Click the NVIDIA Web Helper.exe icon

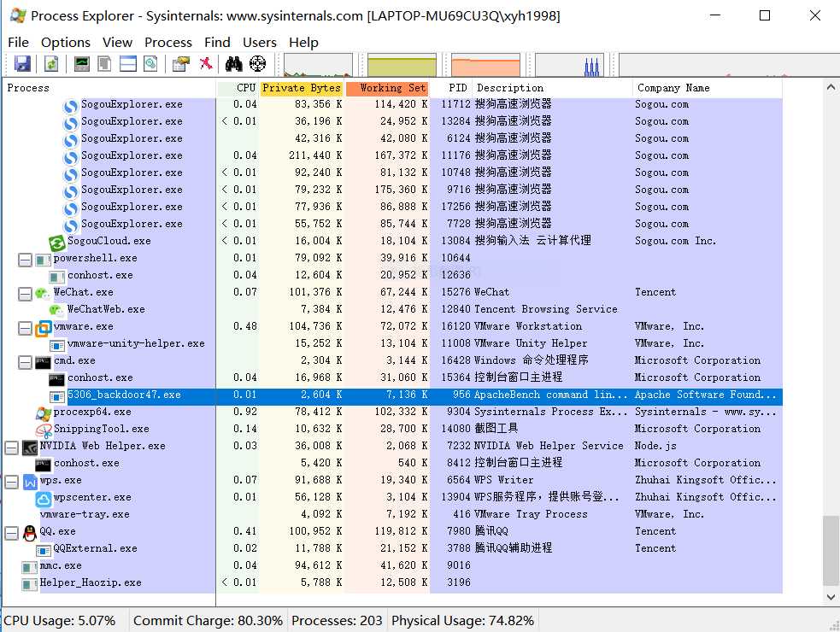(29, 448)
